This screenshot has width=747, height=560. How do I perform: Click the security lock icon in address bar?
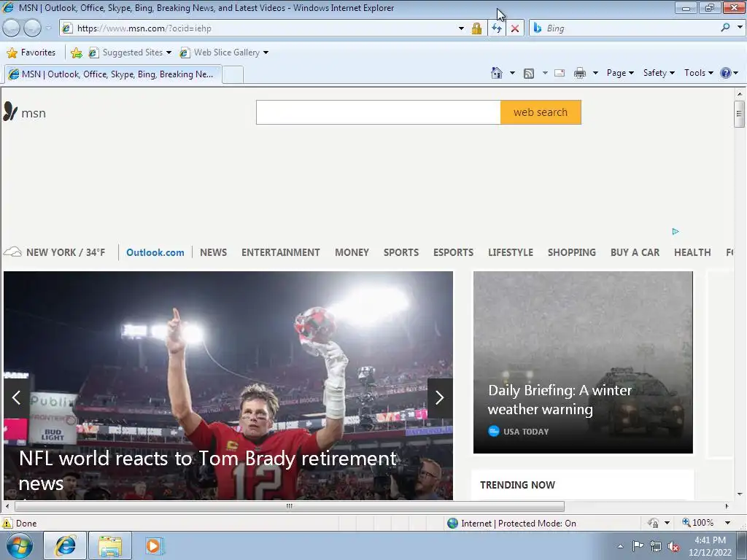pyautogui.click(x=476, y=28)
